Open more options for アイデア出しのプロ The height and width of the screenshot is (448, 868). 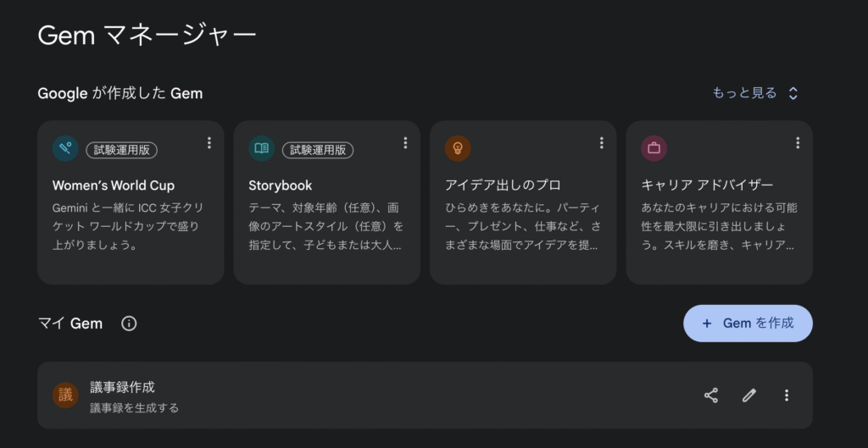[602, 143]
